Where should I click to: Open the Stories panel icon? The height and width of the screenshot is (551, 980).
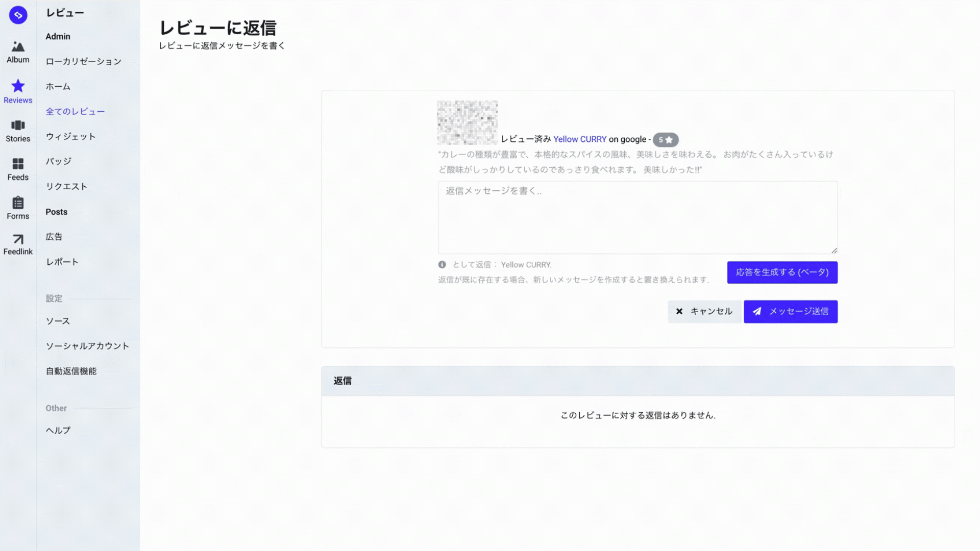[x=18, y=125]
